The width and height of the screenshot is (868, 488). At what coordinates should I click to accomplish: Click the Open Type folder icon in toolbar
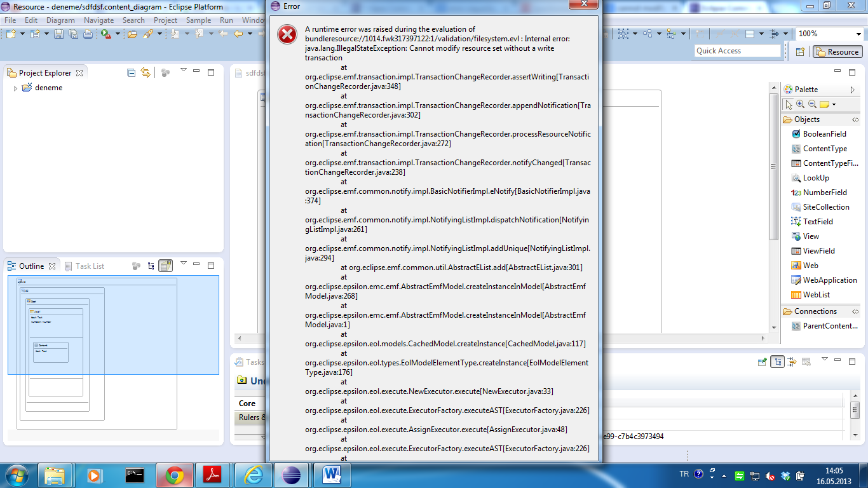coord(132,34)
